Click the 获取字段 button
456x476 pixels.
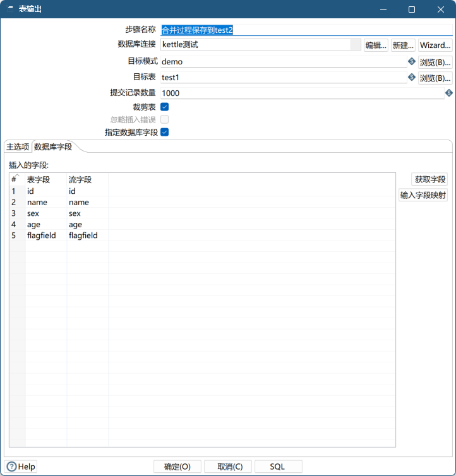coord(429,179)
